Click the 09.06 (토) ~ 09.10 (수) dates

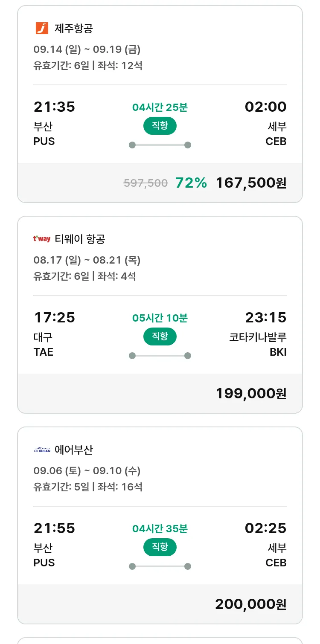click(87, 471)
